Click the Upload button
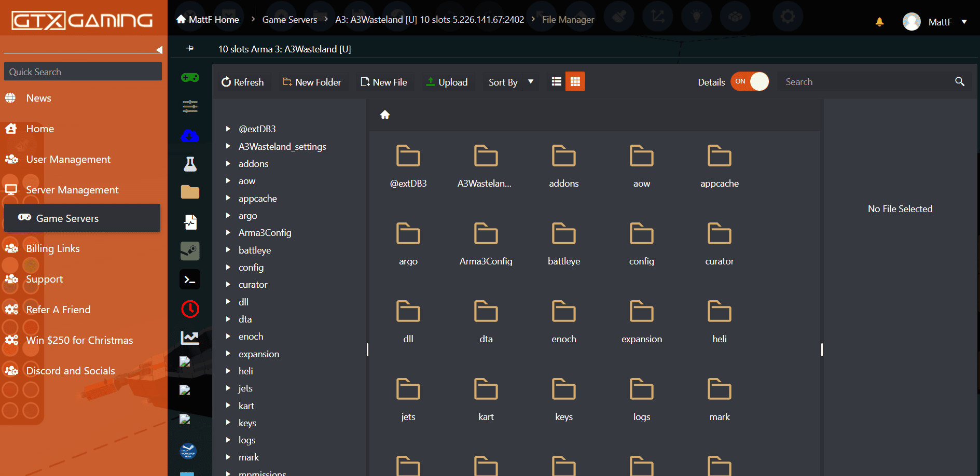The width and height of the screenshot is (980, 476). coord(447,82)
